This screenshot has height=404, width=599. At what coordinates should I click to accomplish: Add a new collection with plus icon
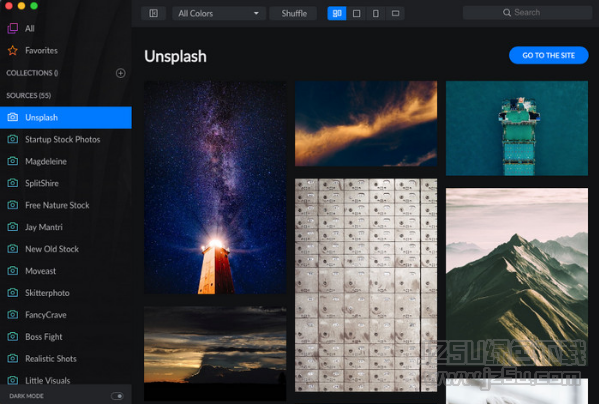120,73
